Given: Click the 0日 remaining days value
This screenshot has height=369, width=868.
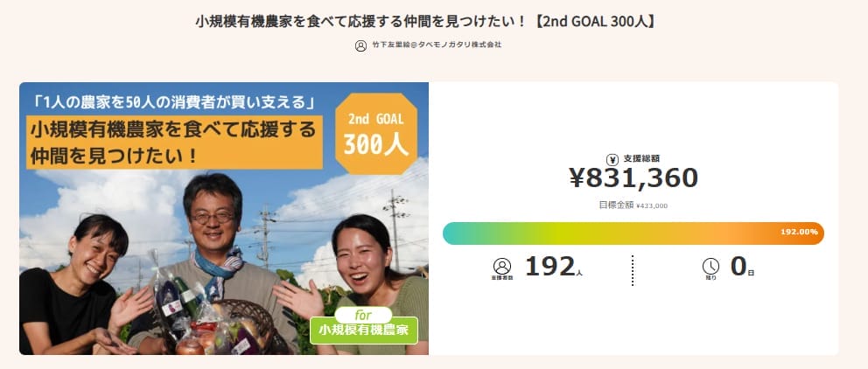Looking at the screenshot, I should (742, 267).
